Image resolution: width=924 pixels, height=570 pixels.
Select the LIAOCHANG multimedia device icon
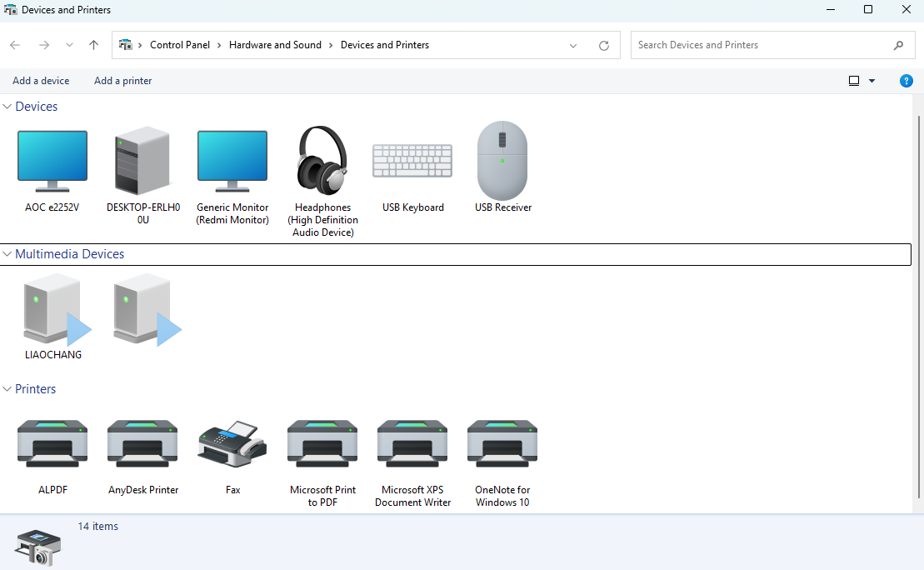click(53, 309)
